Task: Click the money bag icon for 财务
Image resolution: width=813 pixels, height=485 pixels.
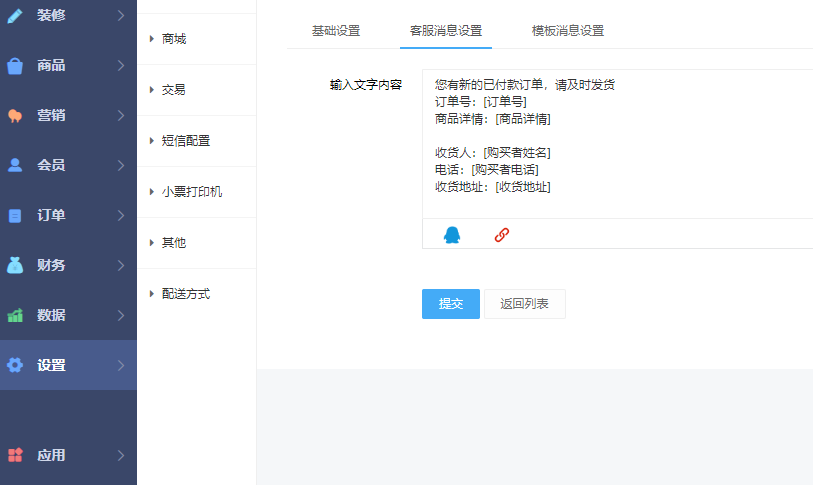Action: click(15, 265)
